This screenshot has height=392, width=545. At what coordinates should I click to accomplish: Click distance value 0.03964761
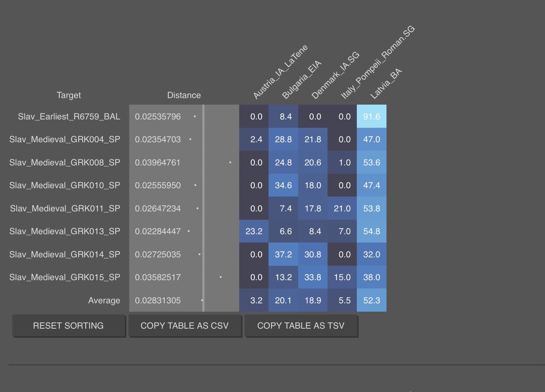point(158,162)
